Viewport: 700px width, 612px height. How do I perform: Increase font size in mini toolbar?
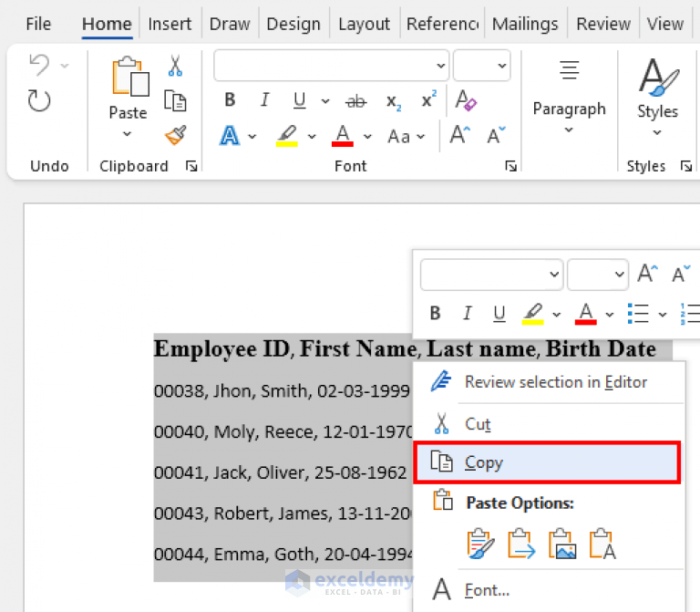click(647, 274)
